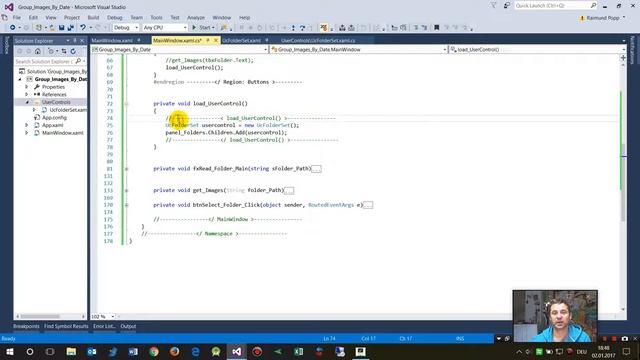This screenshot has height=360, width=640.
Task: Open the Analyze menu
Action: [196, 18]
